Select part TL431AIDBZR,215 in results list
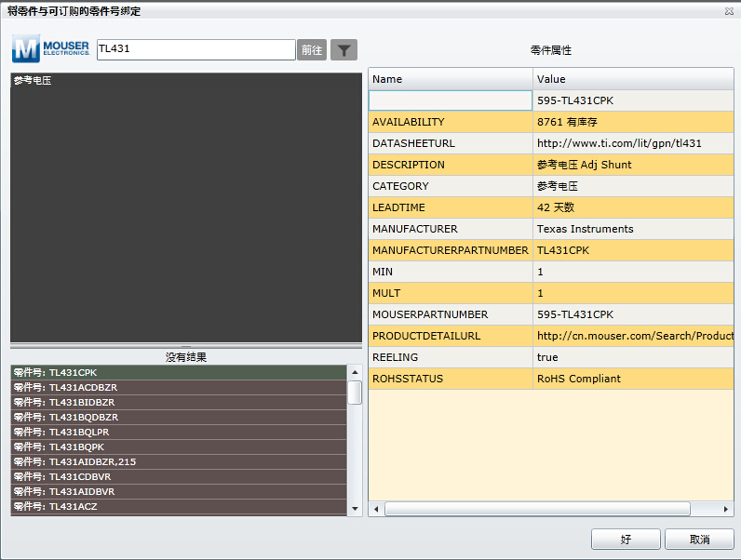741x560 pixels. coord(179,461)
